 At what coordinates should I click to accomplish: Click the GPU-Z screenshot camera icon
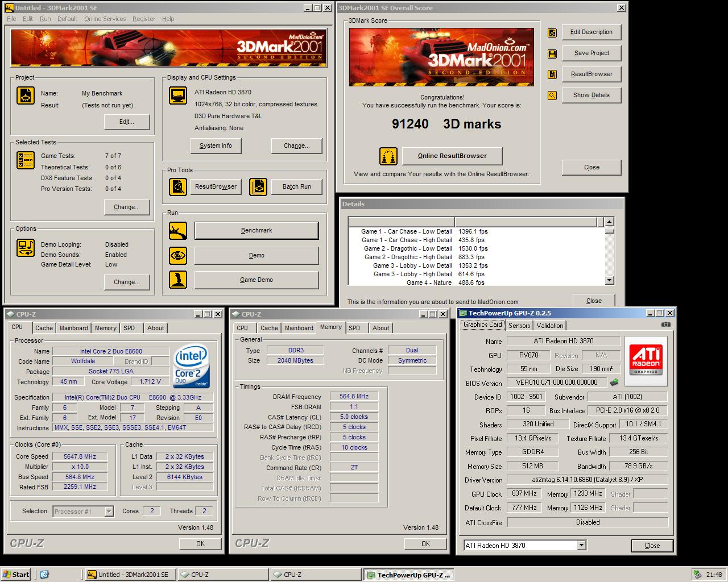pos(665,325)
